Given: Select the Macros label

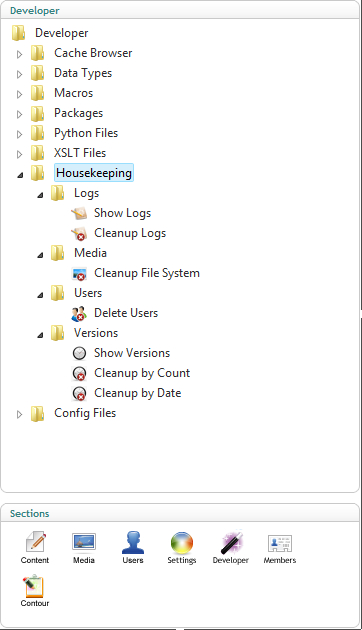Looking at the screenshot, I should 74,93.
